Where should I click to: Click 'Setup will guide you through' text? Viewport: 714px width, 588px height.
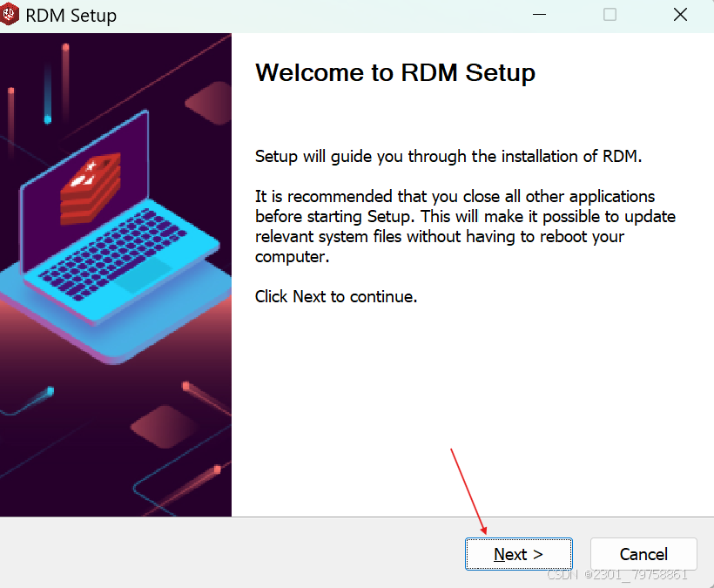point(448,156)
